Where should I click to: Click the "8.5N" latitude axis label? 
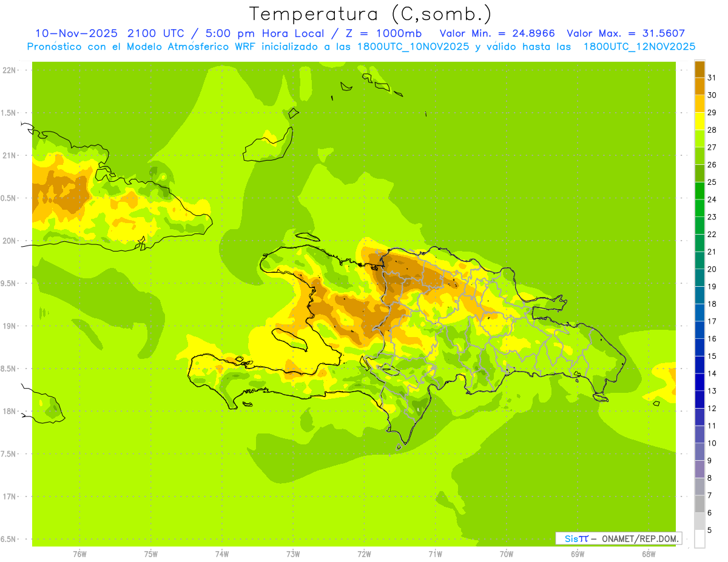8,369
